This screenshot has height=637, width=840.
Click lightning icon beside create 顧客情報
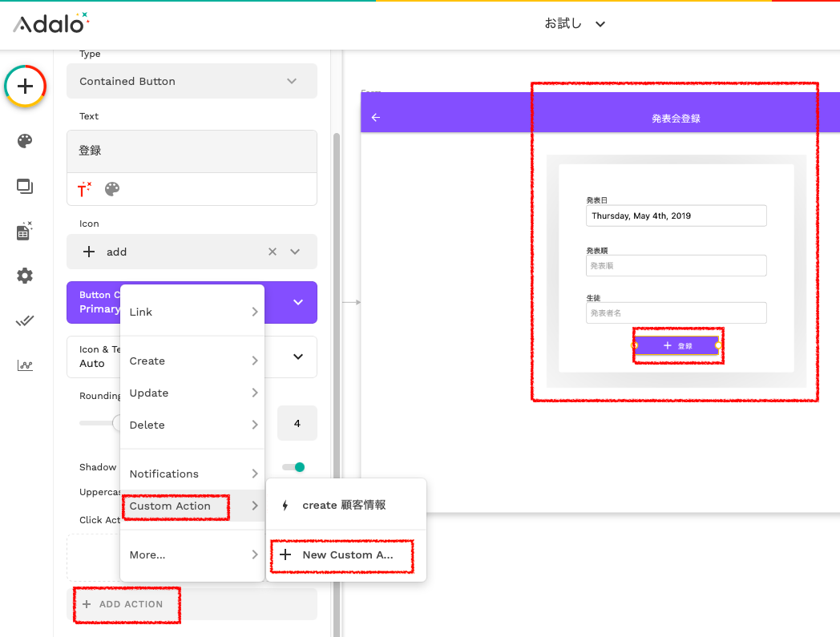point(285,506)
